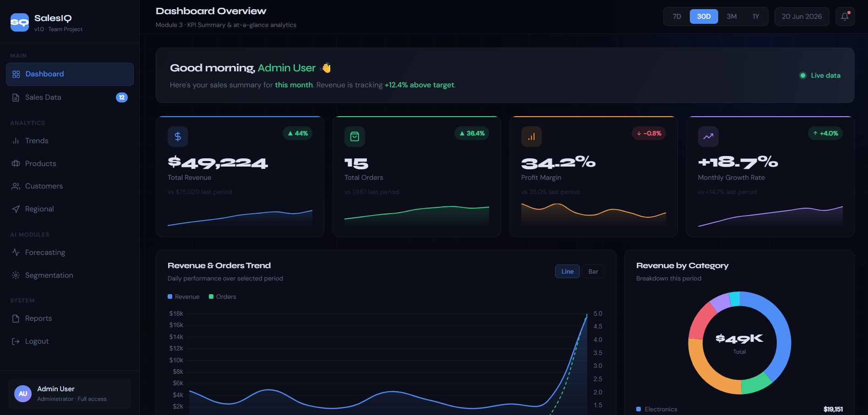The image size is (868, 415).
Task: Open Trends analytics page
Action: point(70,141)
